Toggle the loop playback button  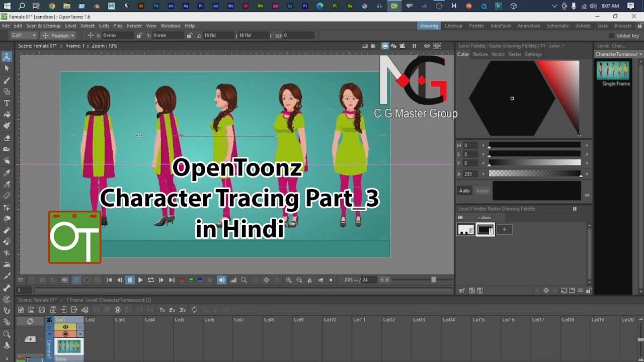[x=150, y=280]
